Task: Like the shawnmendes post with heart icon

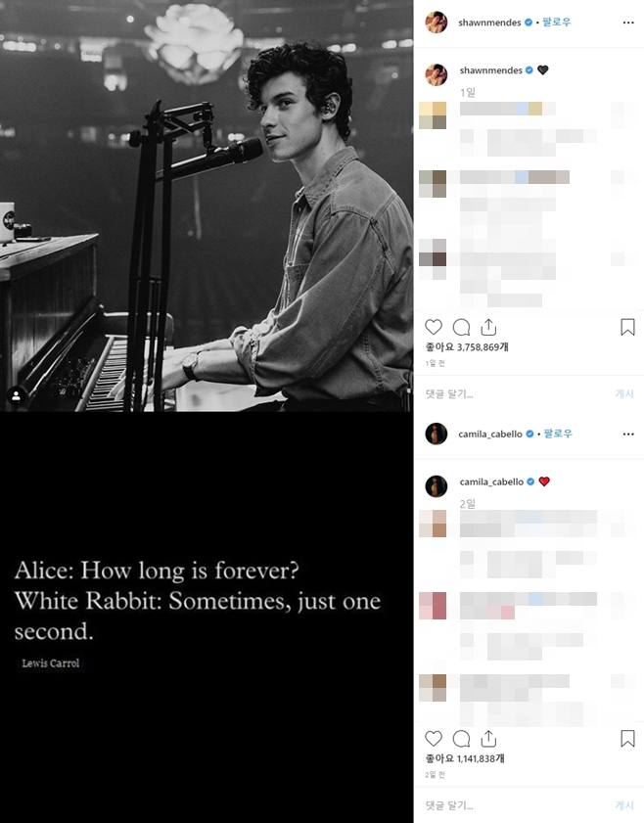Action: (x=434, y=327)
